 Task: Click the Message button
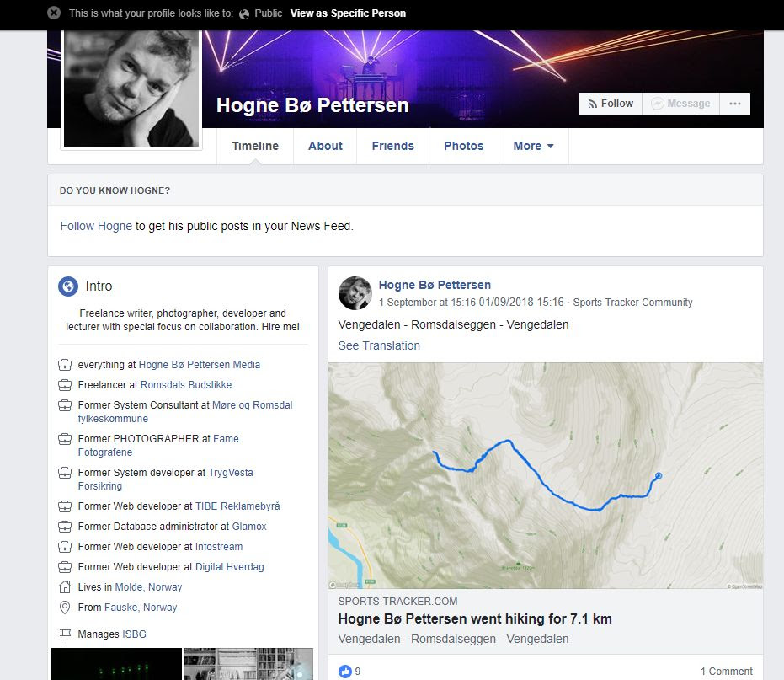coord(680,104)
